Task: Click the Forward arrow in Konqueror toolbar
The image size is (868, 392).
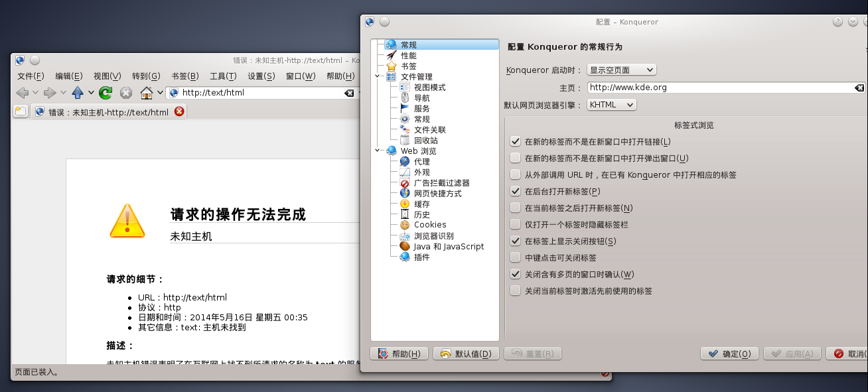Action: coord(50,93)
